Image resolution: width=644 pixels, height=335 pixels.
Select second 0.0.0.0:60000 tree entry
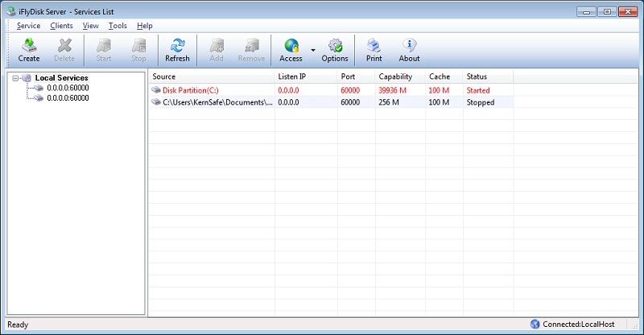pos(68,97)
